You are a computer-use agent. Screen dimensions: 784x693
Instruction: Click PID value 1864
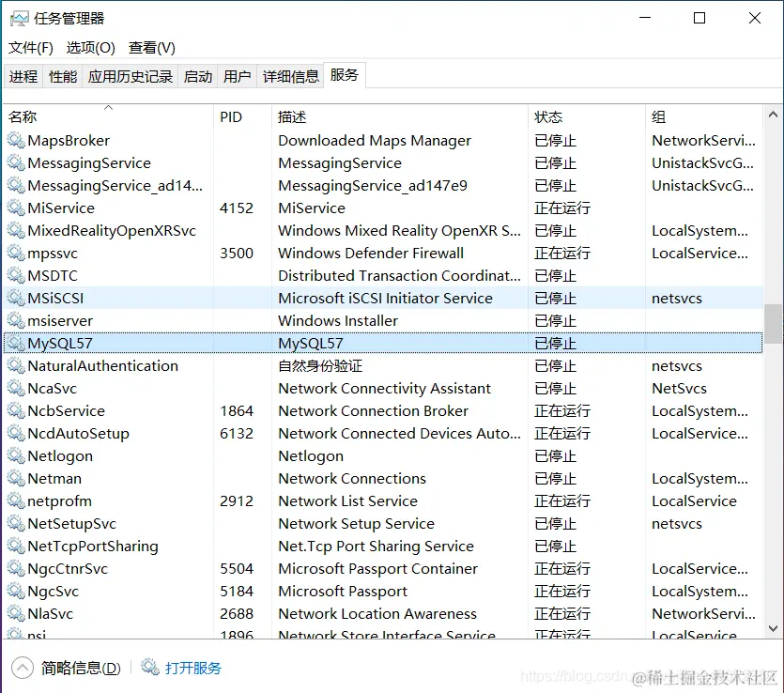[x=237, y=410]
